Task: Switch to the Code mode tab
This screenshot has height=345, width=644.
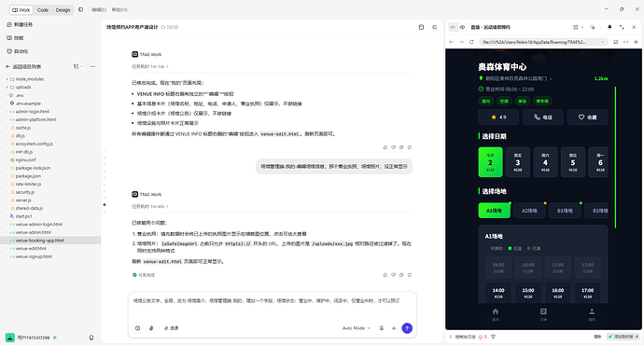Action: tap(43, 10)
